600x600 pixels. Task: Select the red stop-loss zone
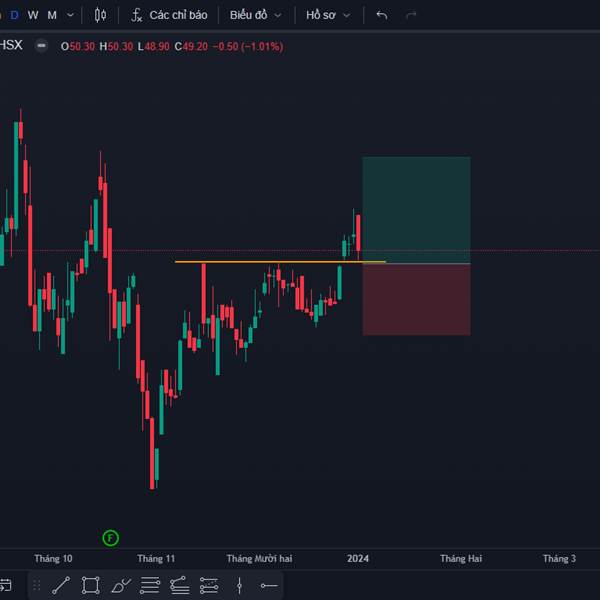417,300
